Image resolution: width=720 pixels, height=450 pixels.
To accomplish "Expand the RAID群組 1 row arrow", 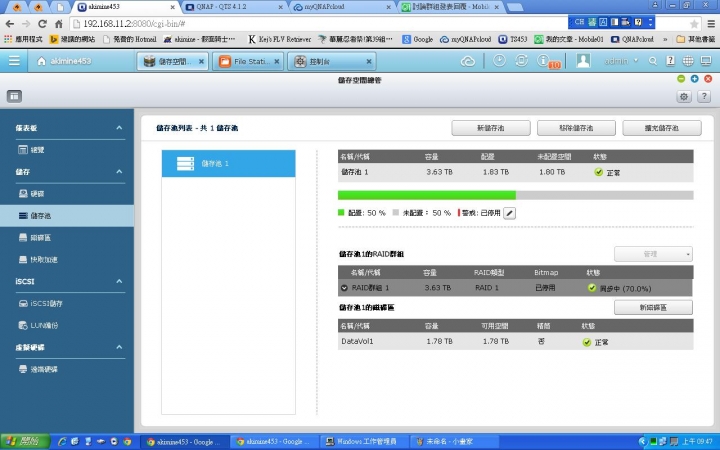I will tap(344, 288).
